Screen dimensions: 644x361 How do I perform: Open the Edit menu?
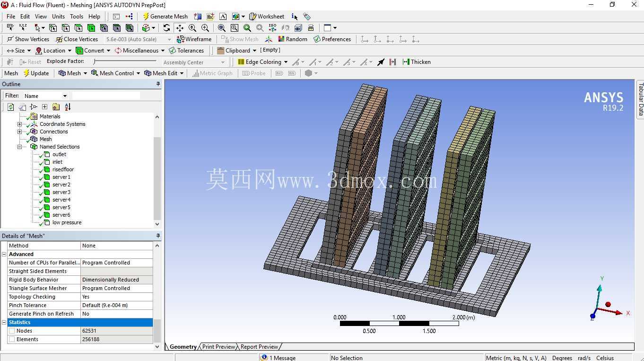(x=25, y=17)
